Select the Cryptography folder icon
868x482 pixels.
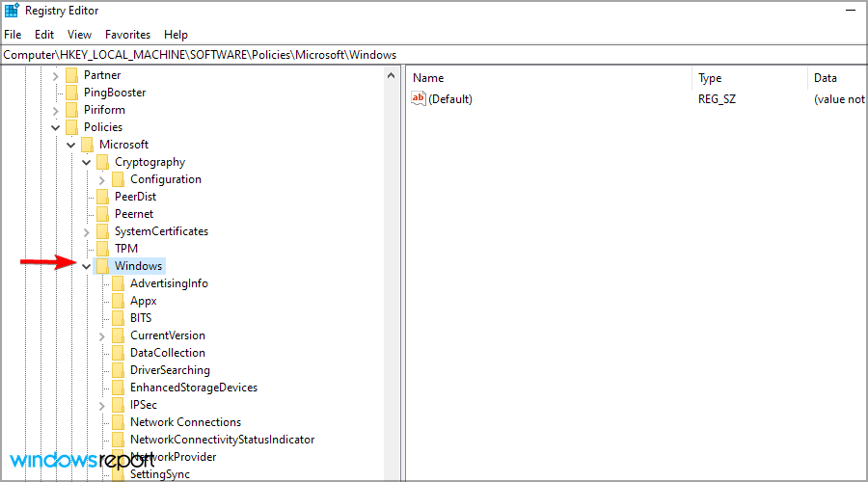click(103, 162)
